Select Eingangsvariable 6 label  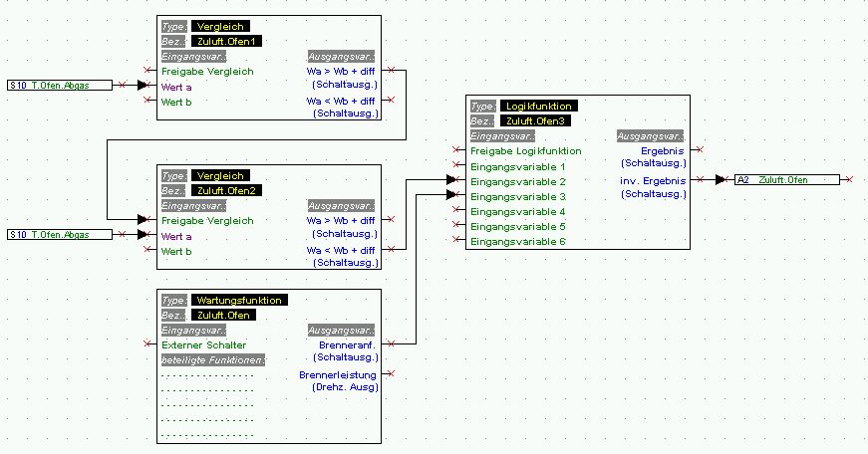pos(517,242)
